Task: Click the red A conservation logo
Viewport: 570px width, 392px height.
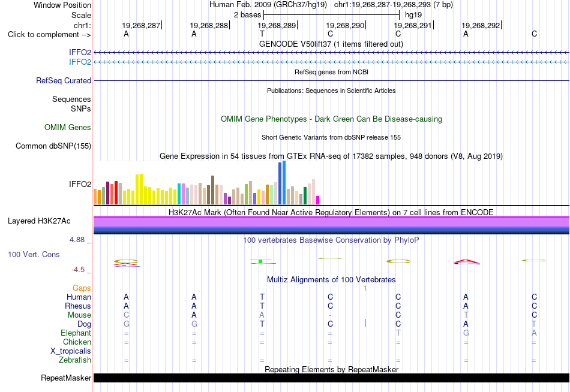Action: (x=466, y=261)
